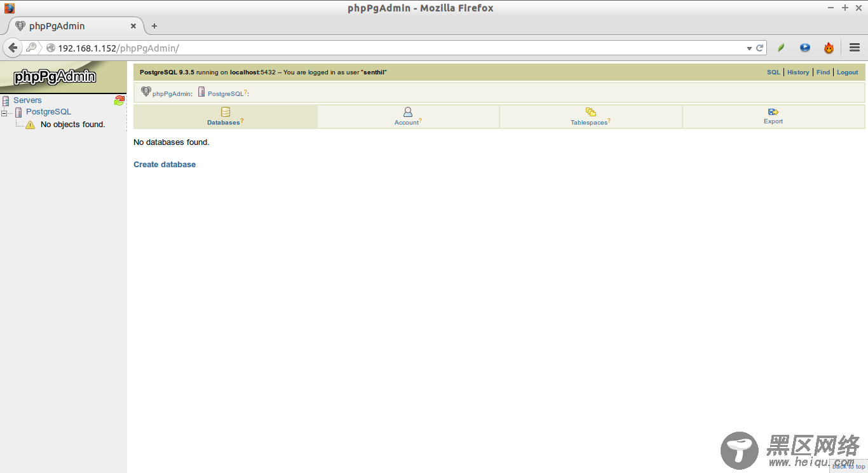Screen dimensions: 868x473
Task: Open the Firefox hamburger menu
Action: tap(855, 48)
